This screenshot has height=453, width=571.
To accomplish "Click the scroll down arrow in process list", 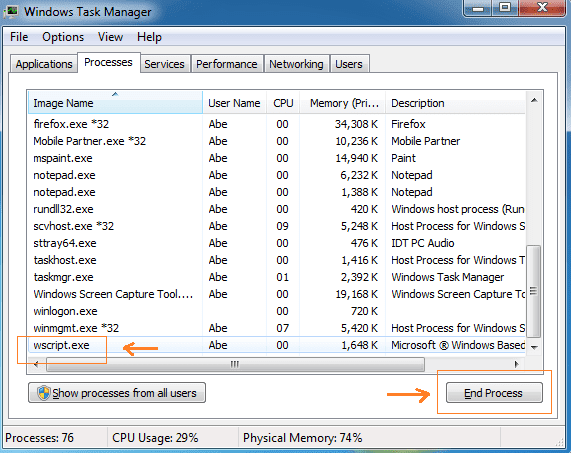I will tap(534, 347).
